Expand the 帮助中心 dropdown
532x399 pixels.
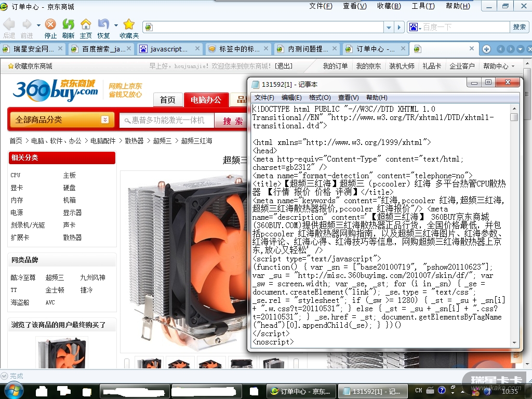click(x=513, y=66)
